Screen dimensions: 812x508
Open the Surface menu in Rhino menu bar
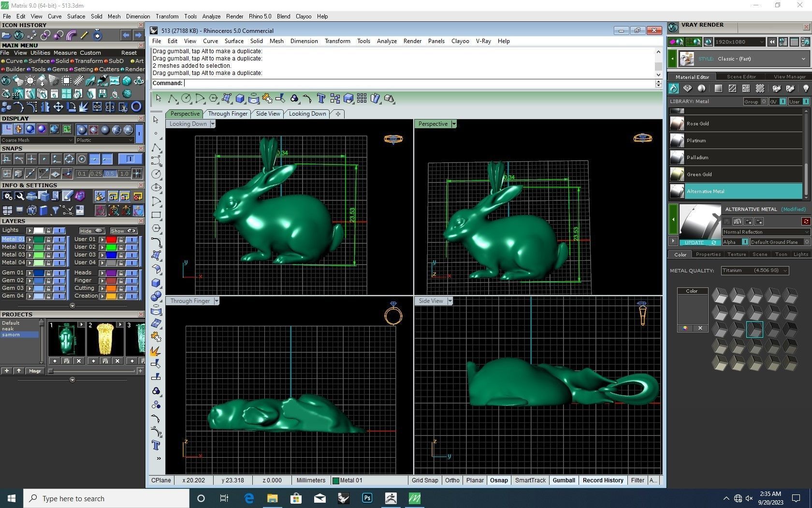[x=234, y=41]
